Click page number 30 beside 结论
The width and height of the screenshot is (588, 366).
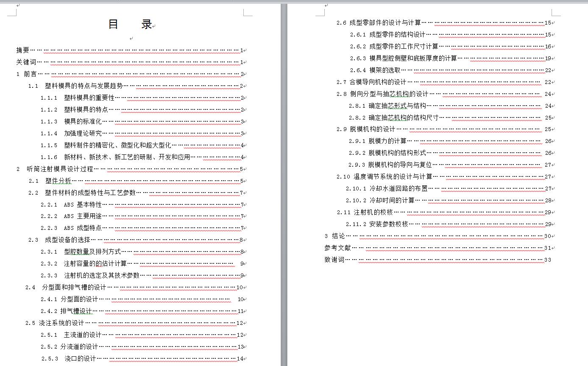pos(548,236)
